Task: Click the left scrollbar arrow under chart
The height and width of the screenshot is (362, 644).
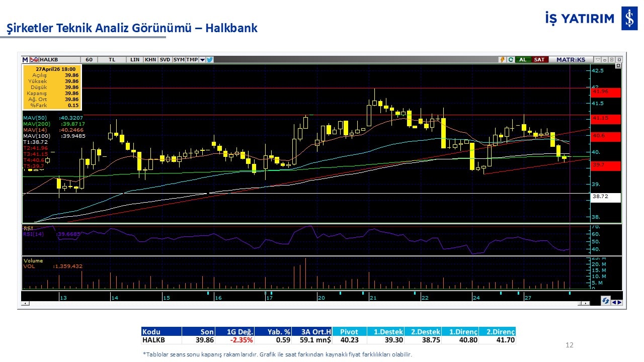Action: [26, 303]
